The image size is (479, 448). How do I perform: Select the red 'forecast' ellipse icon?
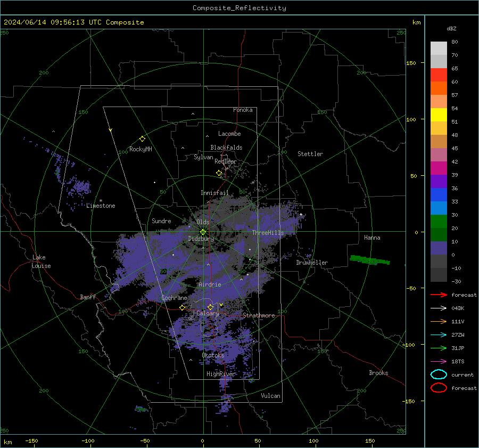point(439,388)
